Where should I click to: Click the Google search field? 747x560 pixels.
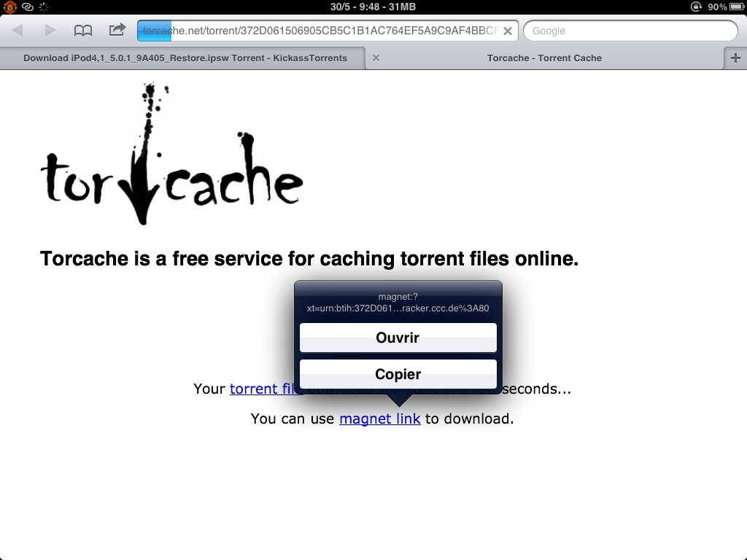630,31
